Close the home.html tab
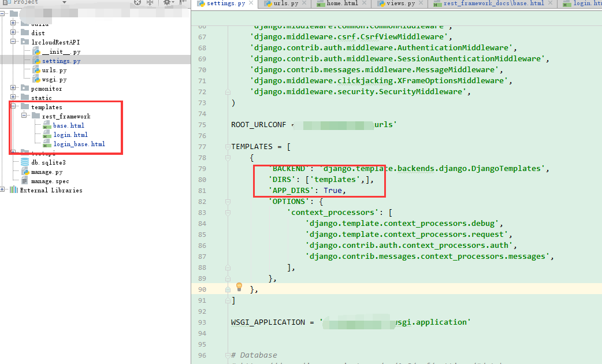The width and height of the screenshot is (602, 364). tap(364, 3)
